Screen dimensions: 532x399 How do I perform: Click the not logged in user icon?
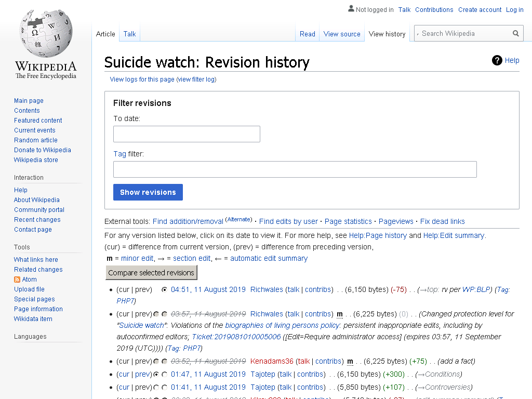pos(351,9)
